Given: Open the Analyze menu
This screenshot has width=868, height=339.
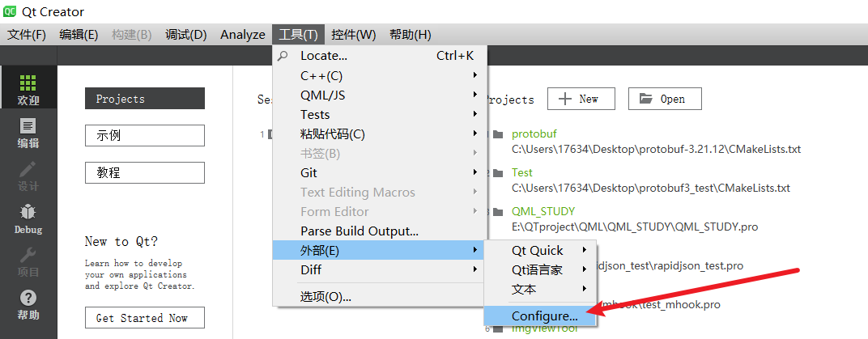Looking at the screenshot, I should 242,35.
